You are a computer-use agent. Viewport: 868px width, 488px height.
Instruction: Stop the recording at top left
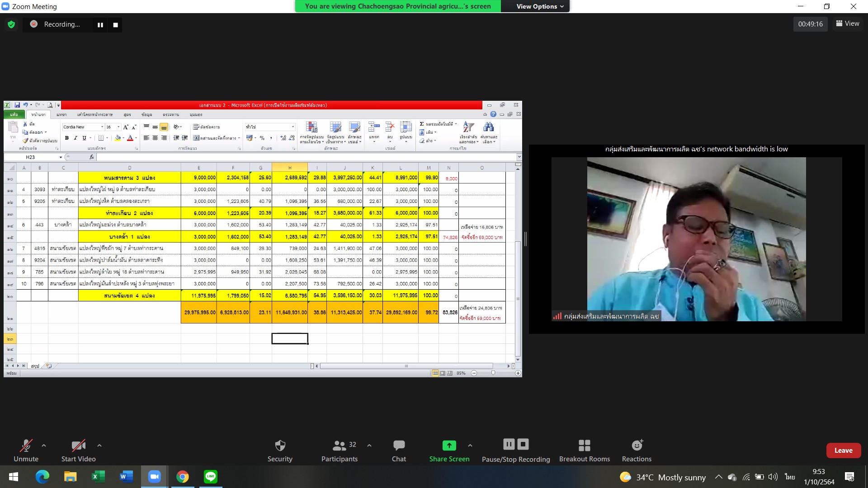[115, 25]
